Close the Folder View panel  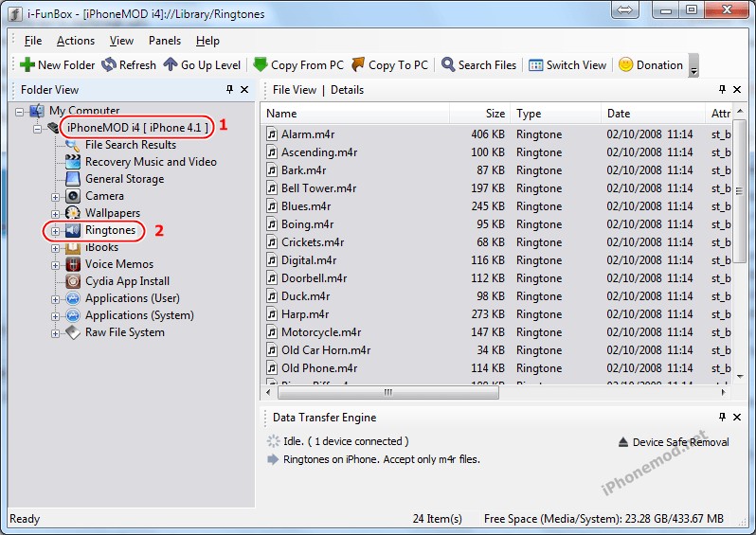(244, 90)
